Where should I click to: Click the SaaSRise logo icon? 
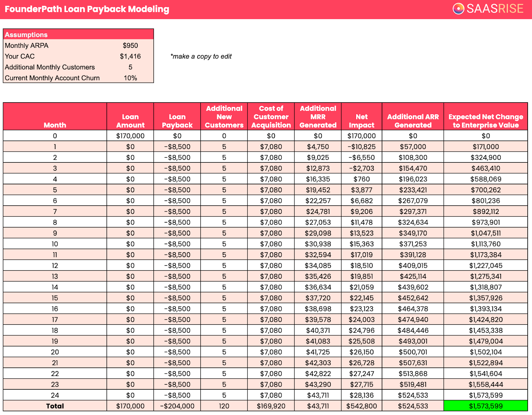click(x=459, y=9)
